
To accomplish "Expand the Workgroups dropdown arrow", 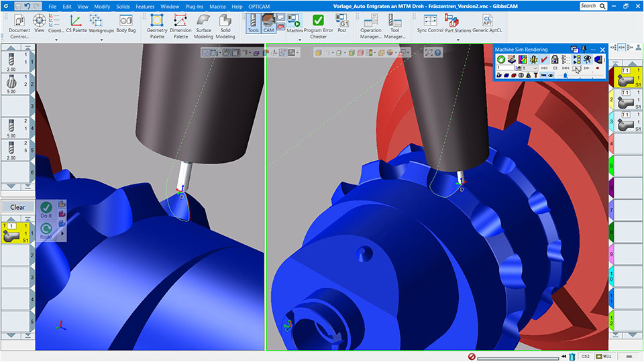I will 101,40.
